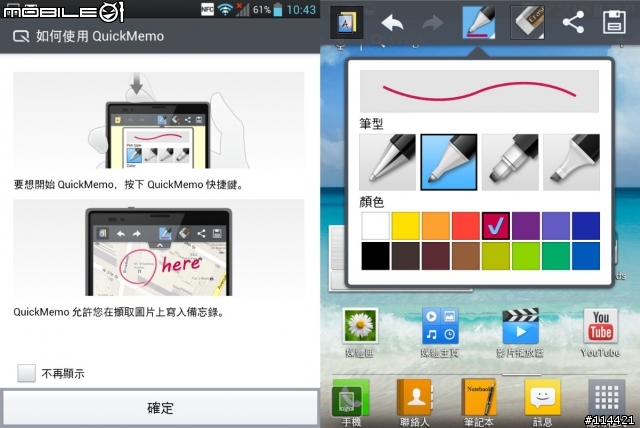Save the memo with the disk icon

pyautogui.click(x=614, y=22)
